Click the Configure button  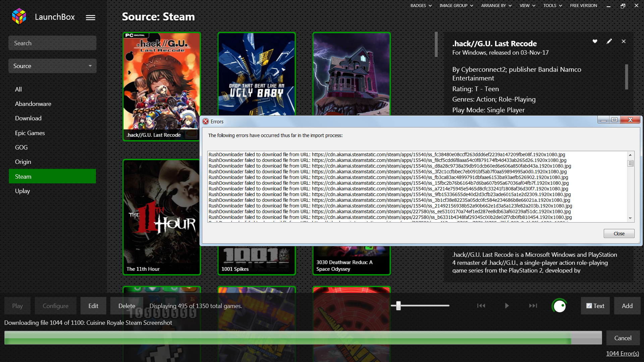point(56,306)
